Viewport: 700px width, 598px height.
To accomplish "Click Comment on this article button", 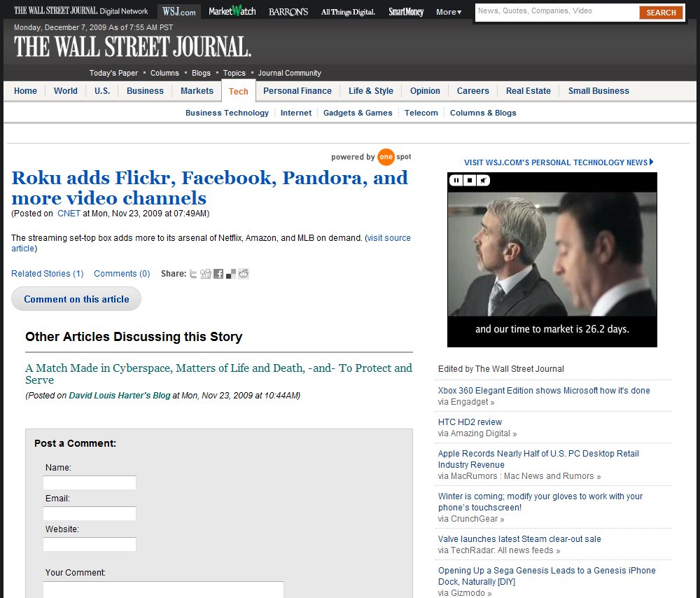I will [76, 299].
